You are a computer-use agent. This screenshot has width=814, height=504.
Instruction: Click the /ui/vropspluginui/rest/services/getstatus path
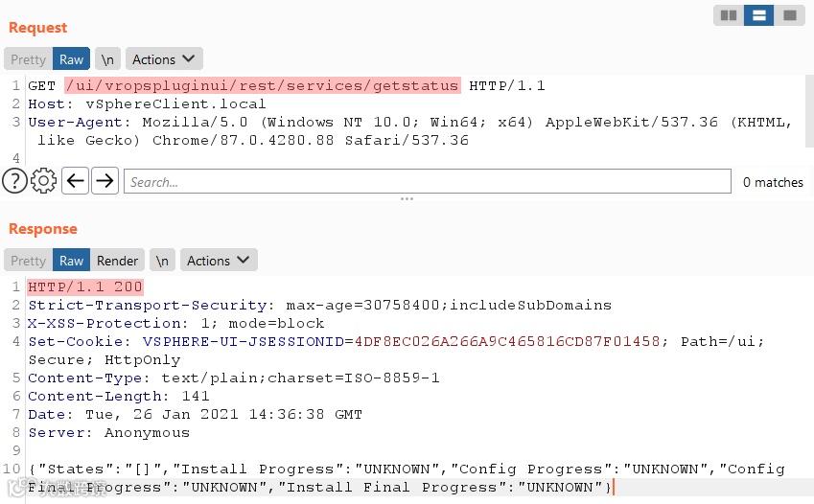pos(262,85)
